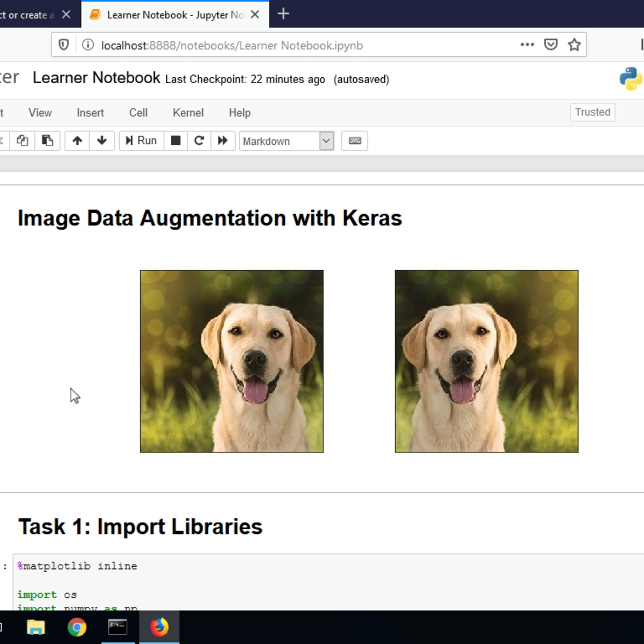This screenshot has height=644, width=644.
Task: Restart kernel and re-run whole notebook
Action: (223, 141)
